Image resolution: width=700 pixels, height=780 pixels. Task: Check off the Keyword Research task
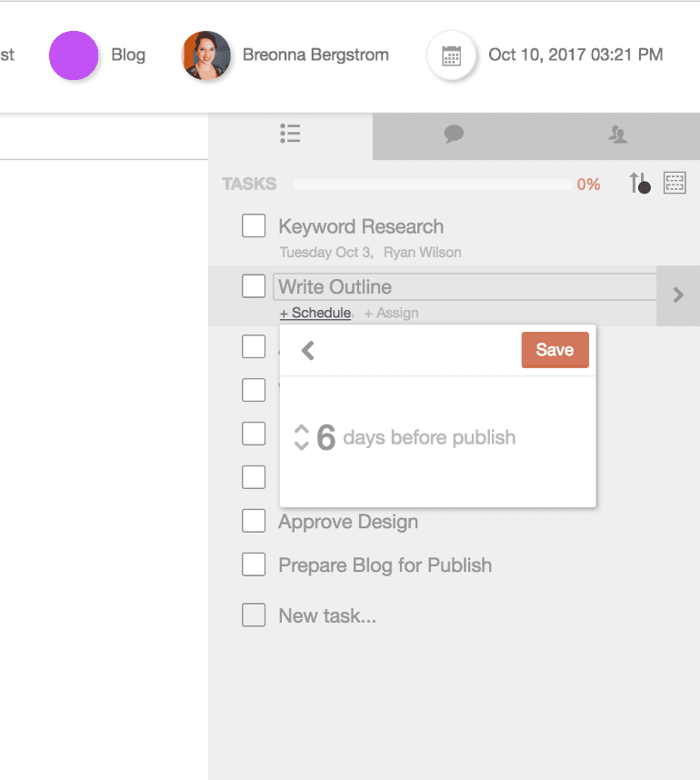[x=254, y=226]
